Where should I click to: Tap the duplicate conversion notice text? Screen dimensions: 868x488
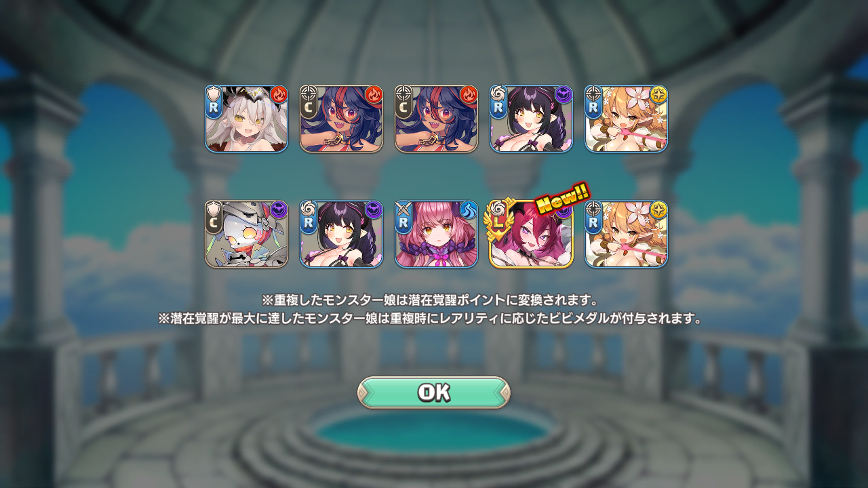(x=430, y=300)
